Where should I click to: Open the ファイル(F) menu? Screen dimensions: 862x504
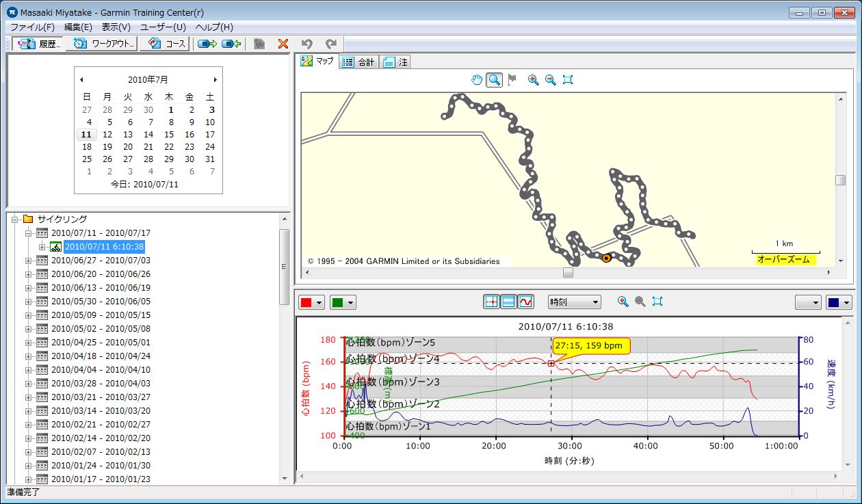(32, 27)
